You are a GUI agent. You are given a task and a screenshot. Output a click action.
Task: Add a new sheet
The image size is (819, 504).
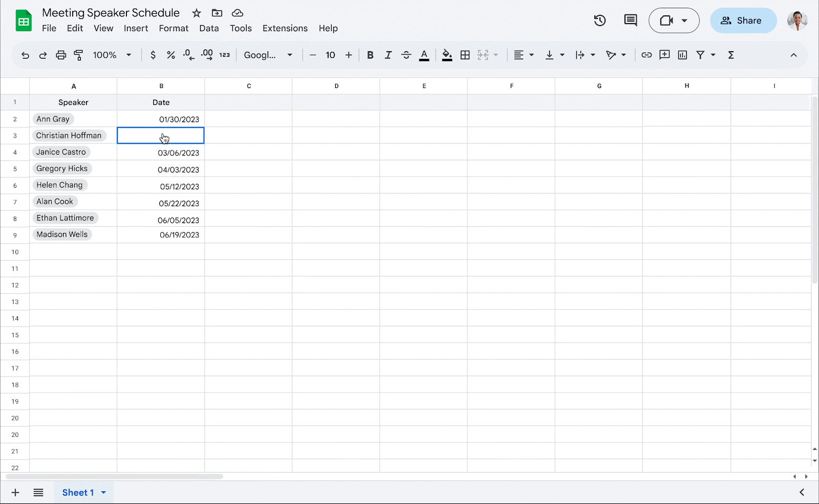[x=15, y=492]
